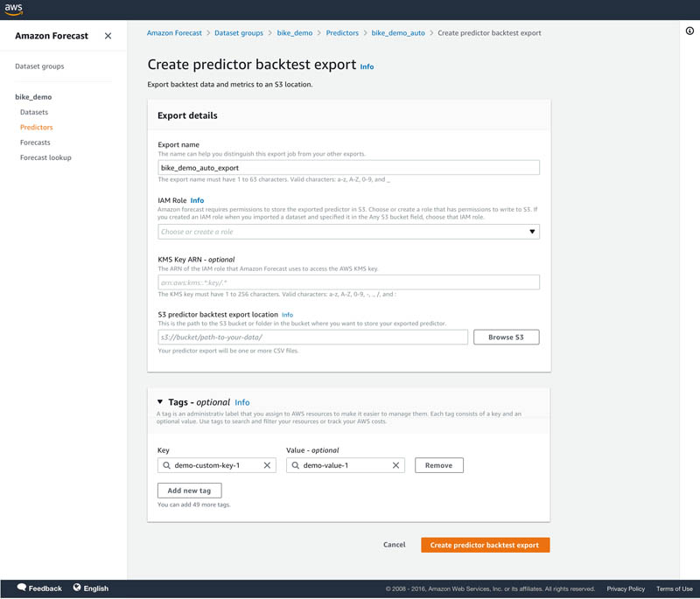Click the Feedback speech bubble icon
This screenshot has width=700, height=599.
coord(21,588)
